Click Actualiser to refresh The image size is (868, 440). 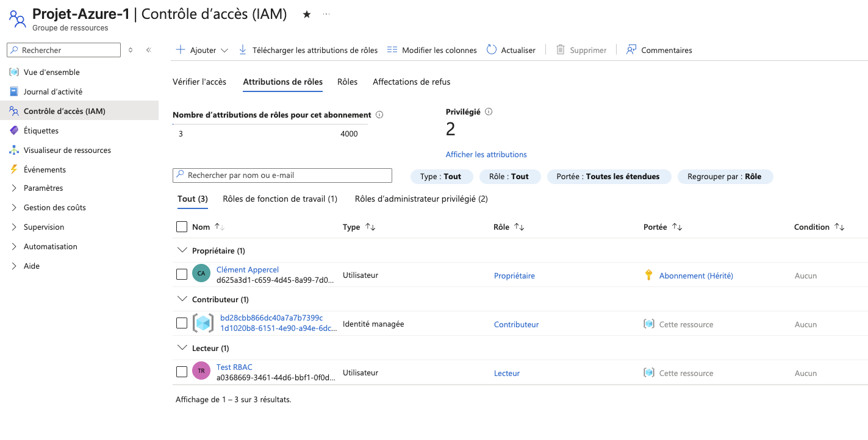tap(511, 50)
